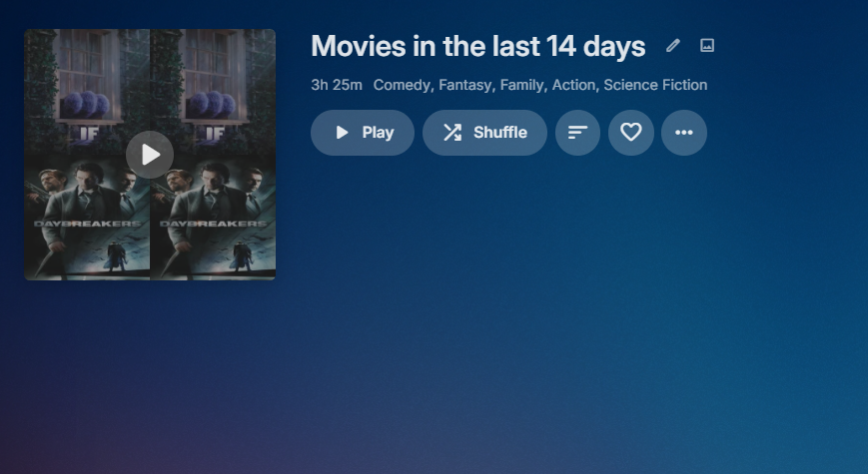Select the Science Fiction genre label

[655, 85]
